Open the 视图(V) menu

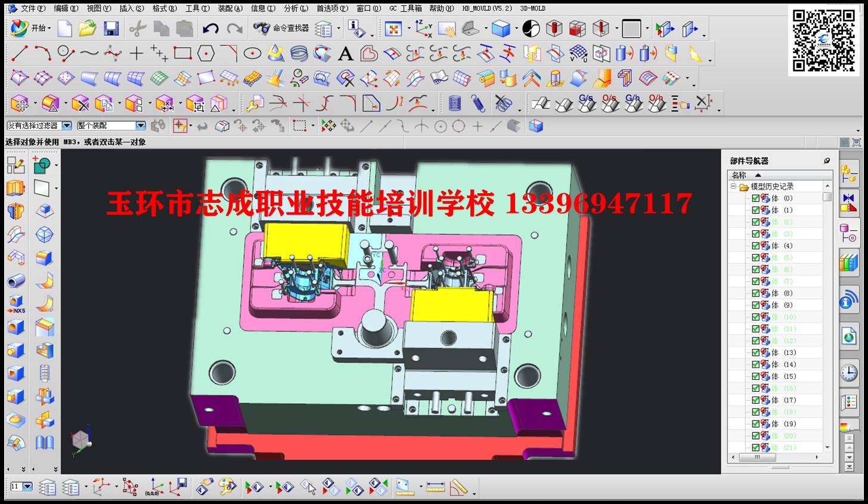click(99, 8)
